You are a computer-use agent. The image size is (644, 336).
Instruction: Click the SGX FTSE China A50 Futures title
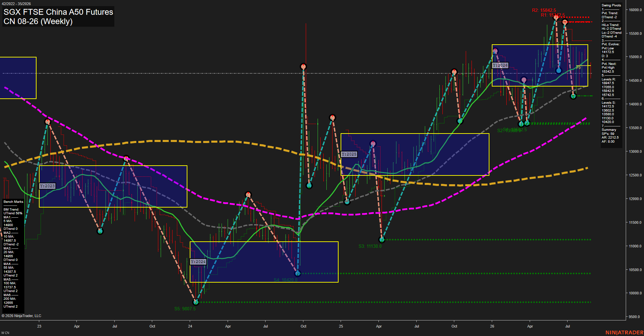pyautogui.click(x=58, y=12)
